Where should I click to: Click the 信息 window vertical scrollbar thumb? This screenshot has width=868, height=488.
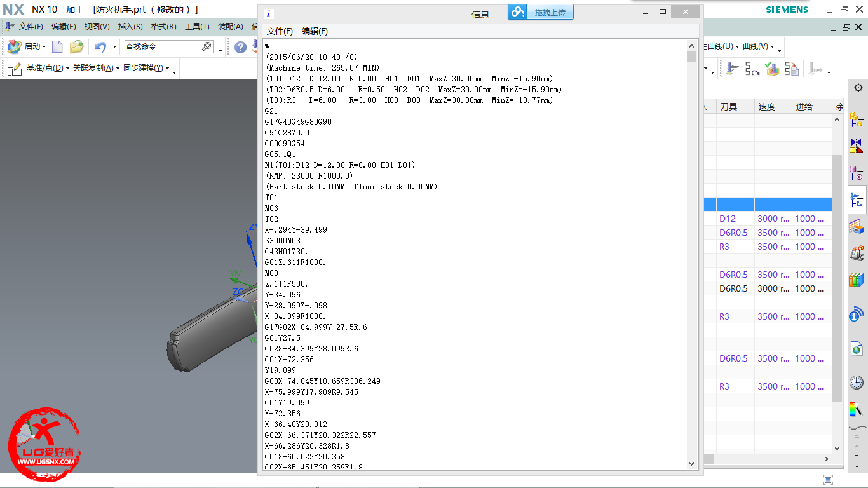692,56
